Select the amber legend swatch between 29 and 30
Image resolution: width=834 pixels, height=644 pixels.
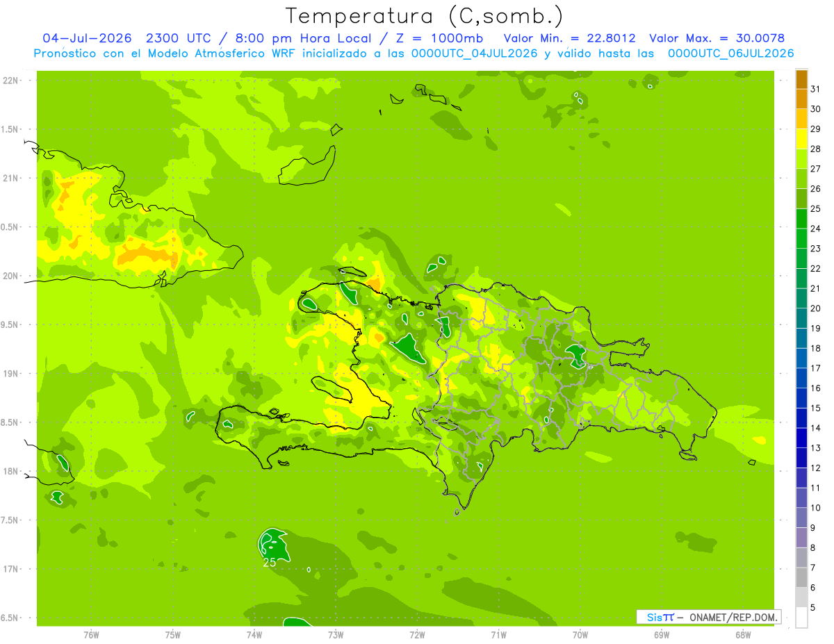(x=801, y=119)
